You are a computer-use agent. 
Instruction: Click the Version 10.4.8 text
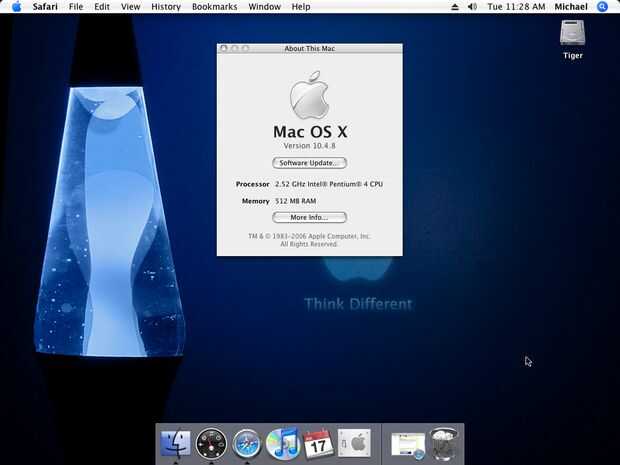click(309, 146)
